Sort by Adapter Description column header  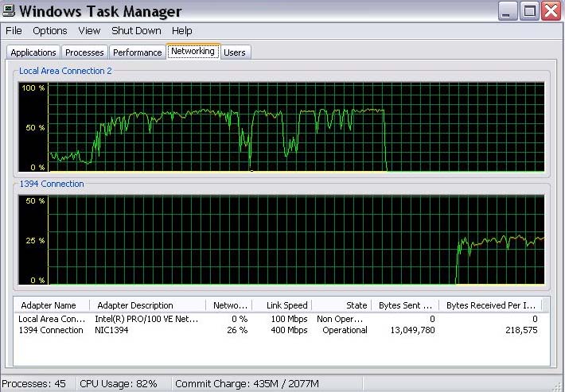(147, 305)
